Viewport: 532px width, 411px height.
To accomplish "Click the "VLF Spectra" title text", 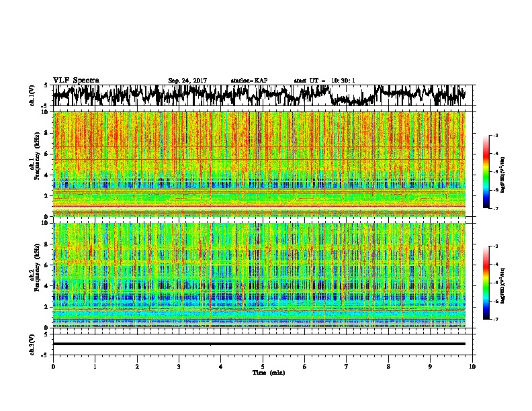I will click(x=76, y=81).
